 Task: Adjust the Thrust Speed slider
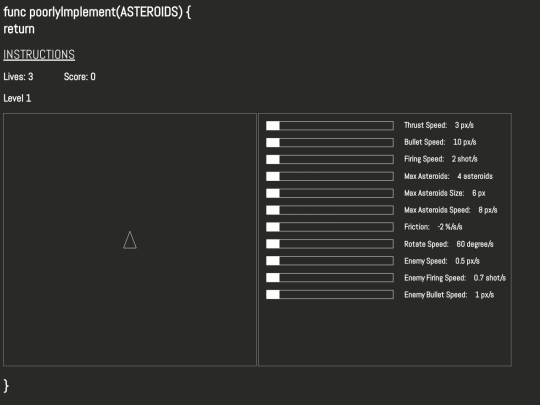(x=330, y=125)
